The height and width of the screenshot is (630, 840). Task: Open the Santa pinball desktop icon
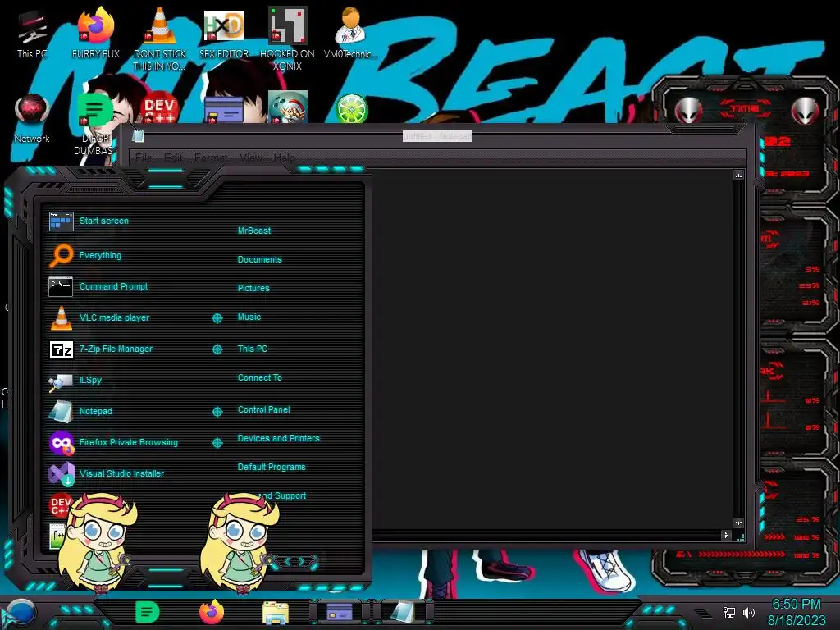(288, 107)
